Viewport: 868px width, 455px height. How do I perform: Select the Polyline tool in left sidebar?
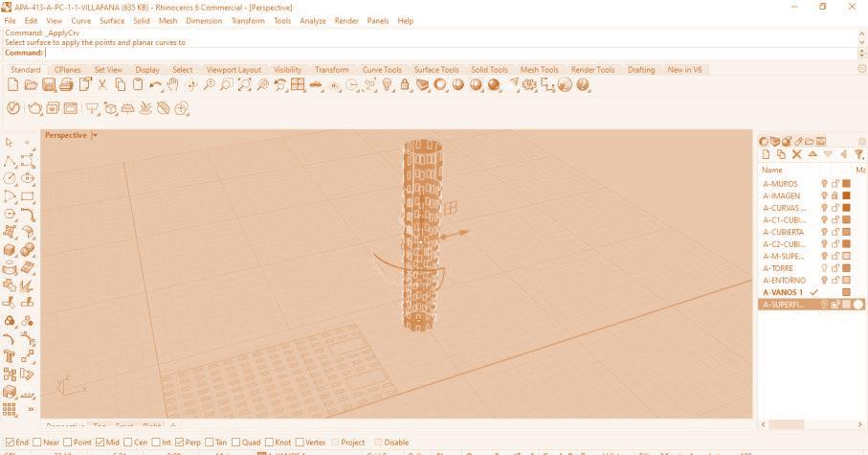pos(10,161)
